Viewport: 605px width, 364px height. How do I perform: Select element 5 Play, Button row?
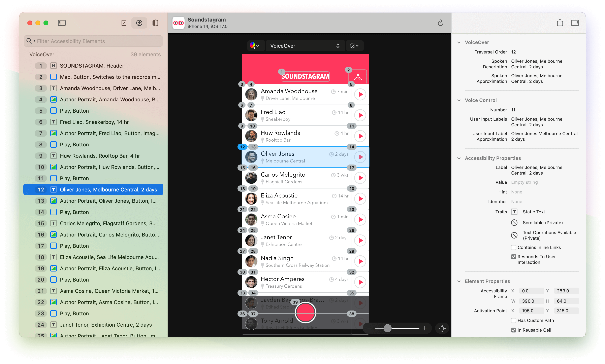coord(93,111)
